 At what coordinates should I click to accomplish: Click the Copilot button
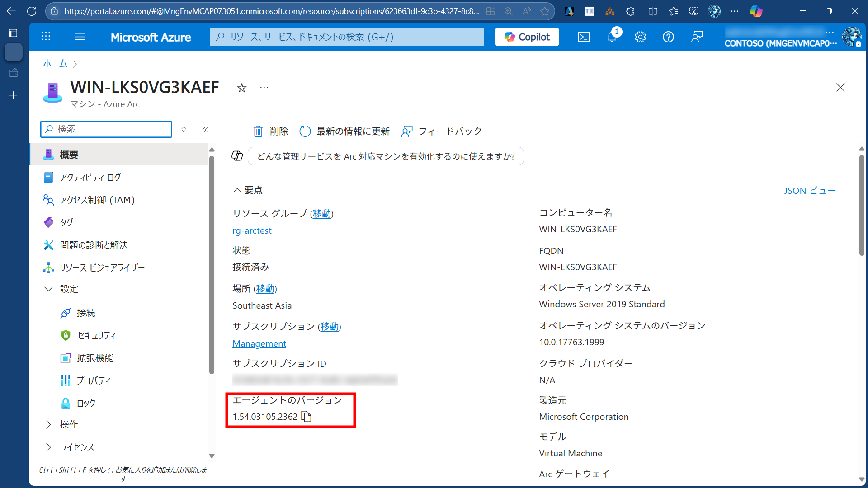pos(527,37)
